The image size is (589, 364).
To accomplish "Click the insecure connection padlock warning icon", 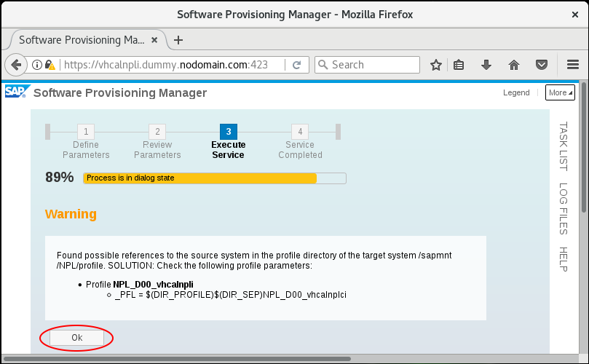I will (x=50, y=65).
